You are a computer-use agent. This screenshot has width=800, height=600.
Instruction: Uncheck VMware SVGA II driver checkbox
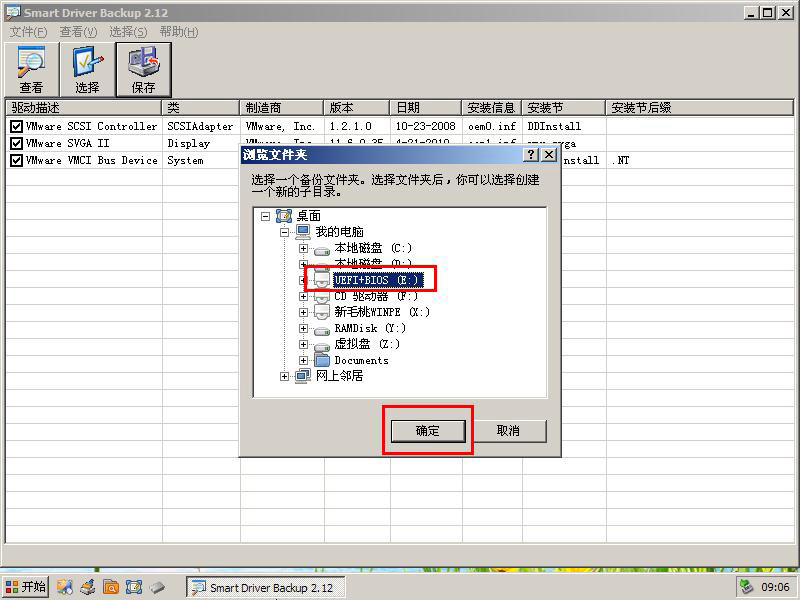click(x=16, y=143)
